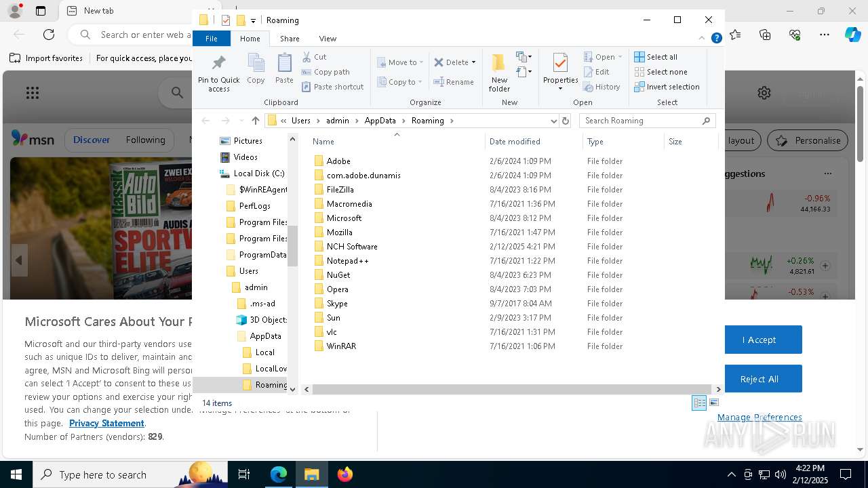Click Personalise button on MSN
This screenshot has width=868, height=488.
click(808, 140)
